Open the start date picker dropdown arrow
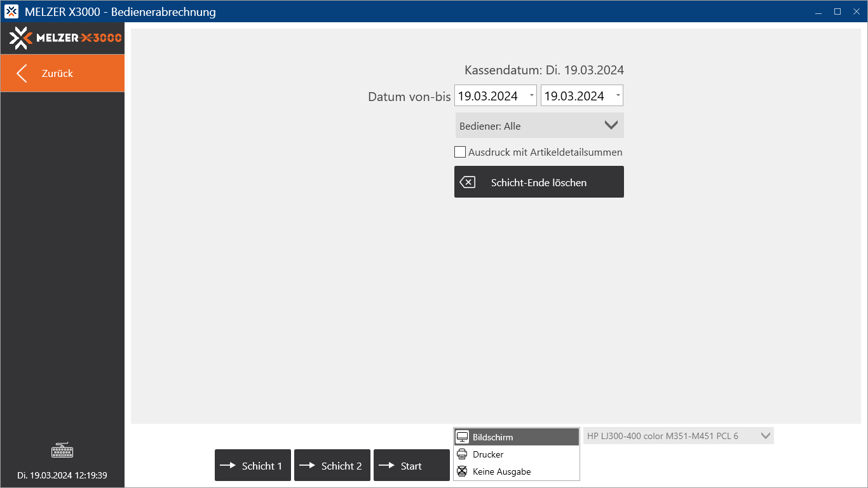This screenshot has width=868, height=488. (x=531, y=96)
